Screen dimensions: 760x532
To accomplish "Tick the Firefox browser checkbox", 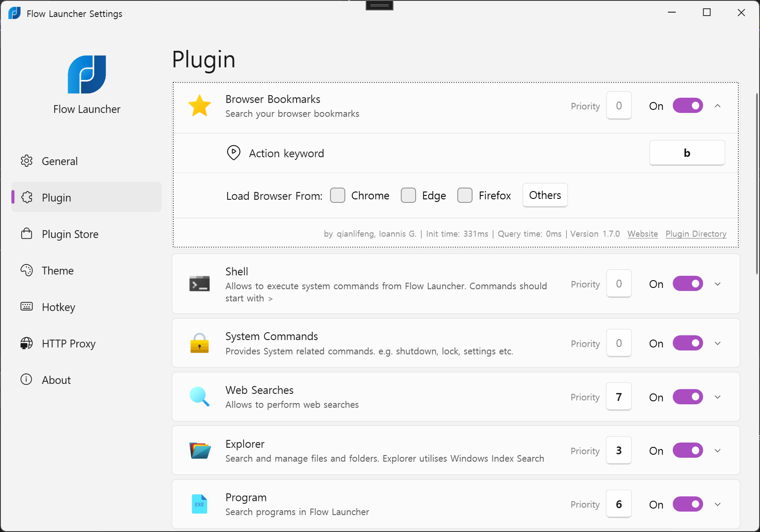I will 465,195.
